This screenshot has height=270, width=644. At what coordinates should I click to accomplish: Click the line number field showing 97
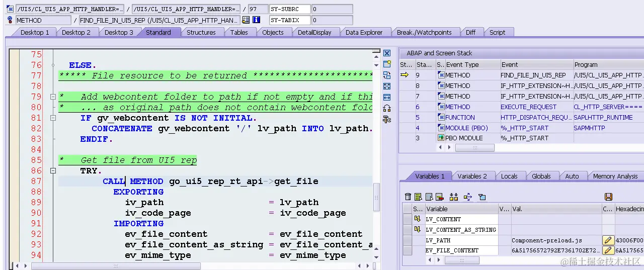[258, 9]
